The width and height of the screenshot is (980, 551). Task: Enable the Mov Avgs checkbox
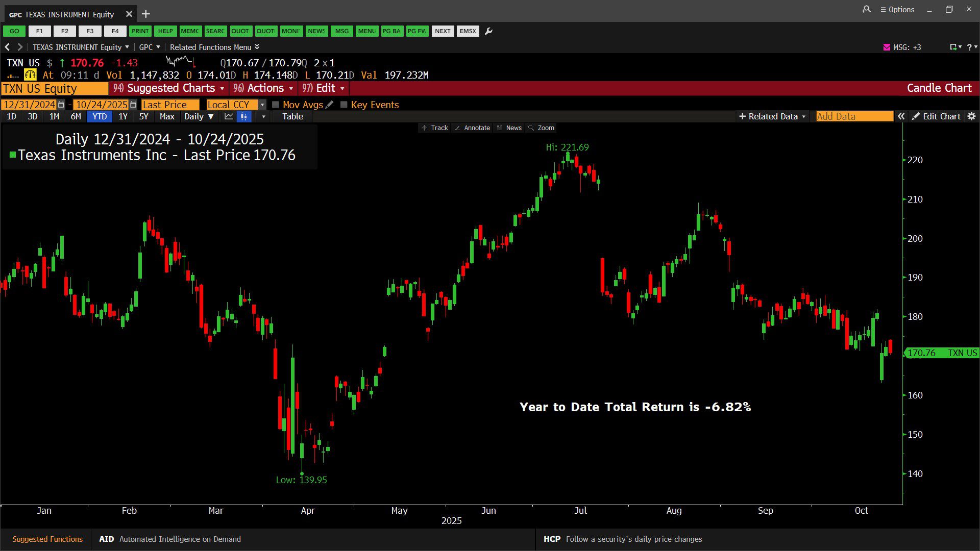coord(276,105)
